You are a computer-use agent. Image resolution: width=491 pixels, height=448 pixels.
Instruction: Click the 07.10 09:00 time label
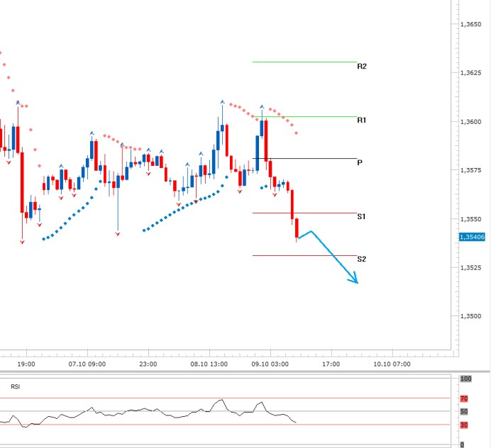tap(87, 364)
